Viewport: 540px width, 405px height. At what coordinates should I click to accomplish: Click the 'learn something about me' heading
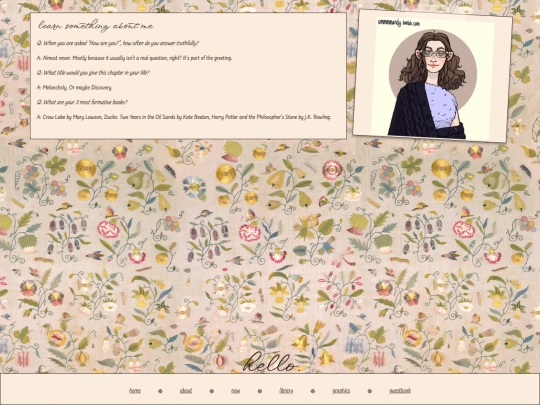pos(96,26)
